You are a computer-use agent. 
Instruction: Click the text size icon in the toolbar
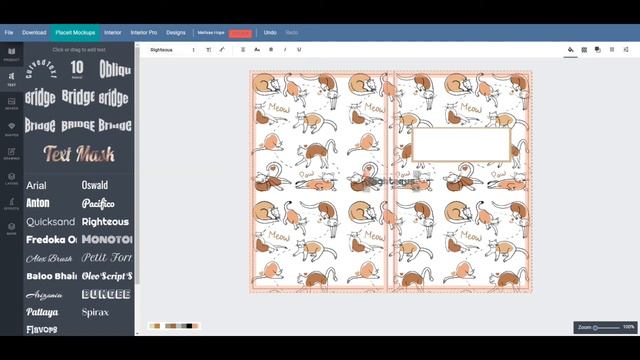(209, 50)
